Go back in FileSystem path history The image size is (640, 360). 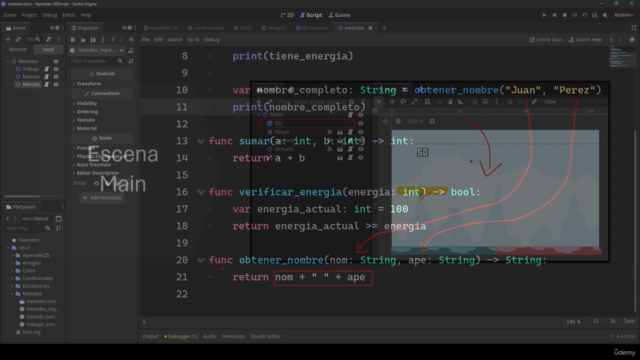click(7, 219)
